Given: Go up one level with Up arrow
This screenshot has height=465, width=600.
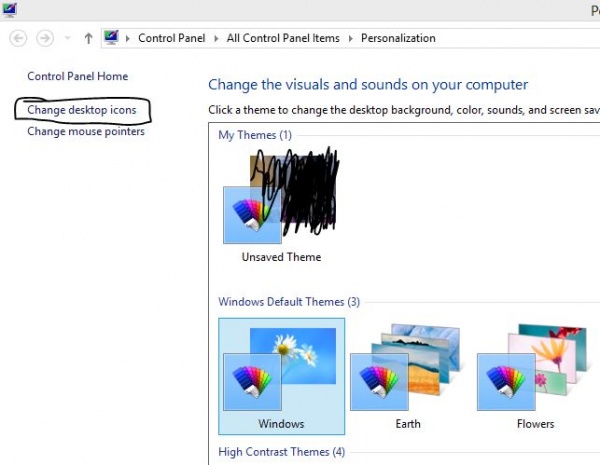Looking at the screenshot, I should tap(88, 38).
